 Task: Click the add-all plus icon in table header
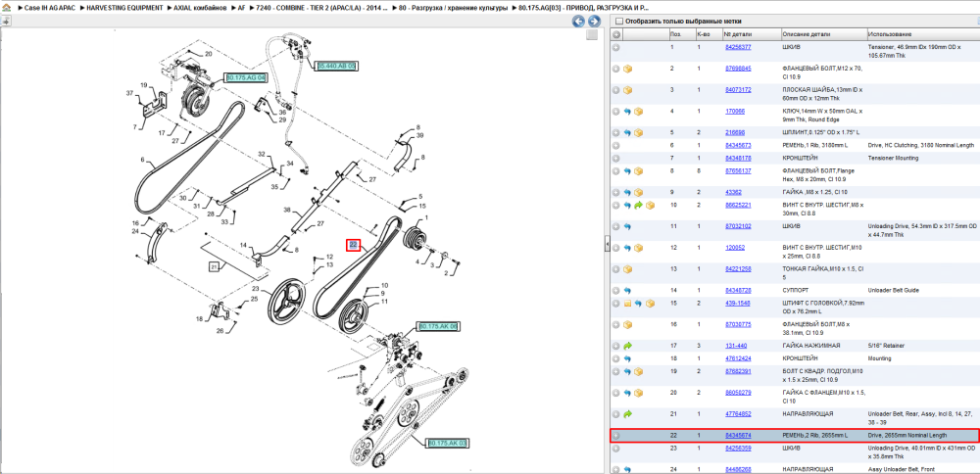616,33
